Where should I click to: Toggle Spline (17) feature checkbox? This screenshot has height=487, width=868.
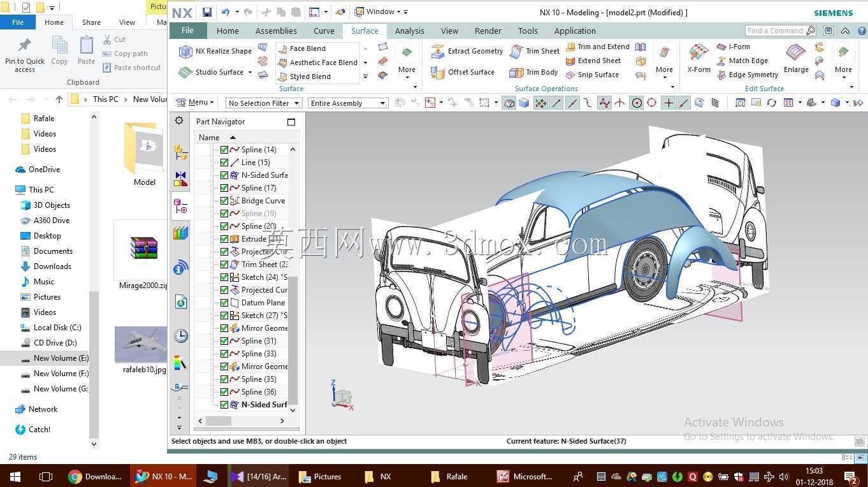click(224, 188)
